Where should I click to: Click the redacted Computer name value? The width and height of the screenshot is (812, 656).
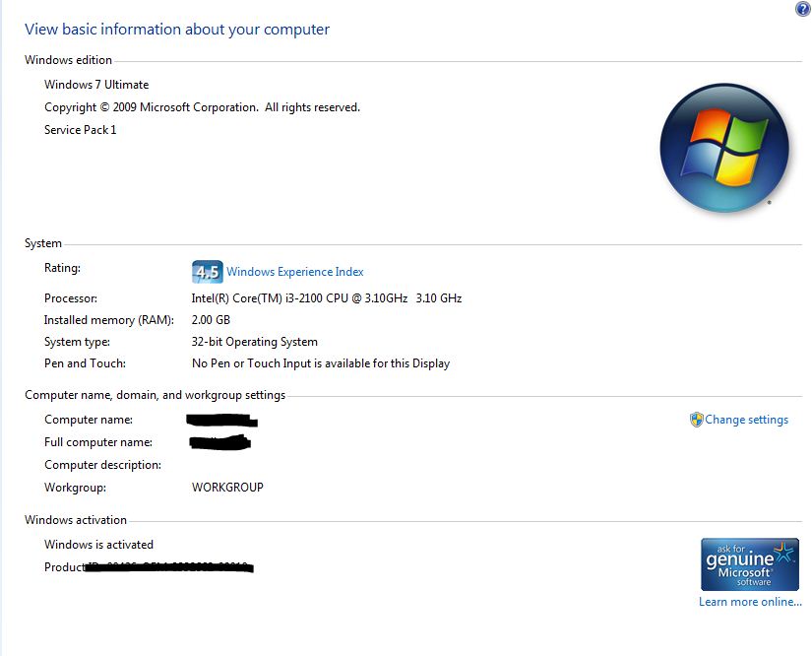point(221,421)
